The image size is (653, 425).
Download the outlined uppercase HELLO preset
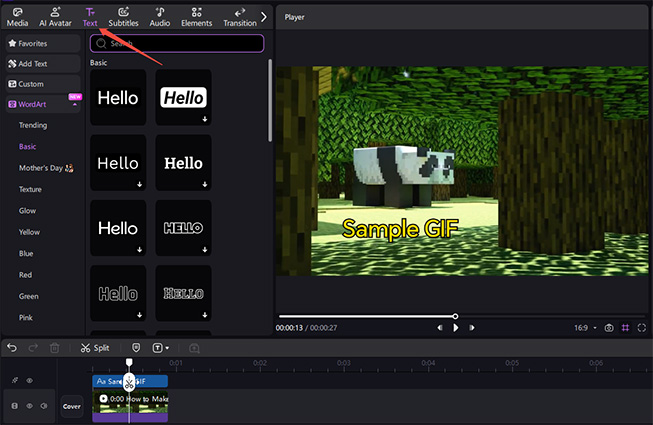tap(205, 250)
